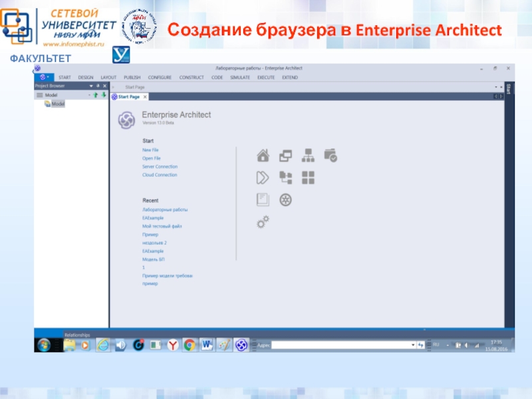Viewport: 532px width, 399px height.
Task: Click the Cloud Connection link
Action: 160,175
